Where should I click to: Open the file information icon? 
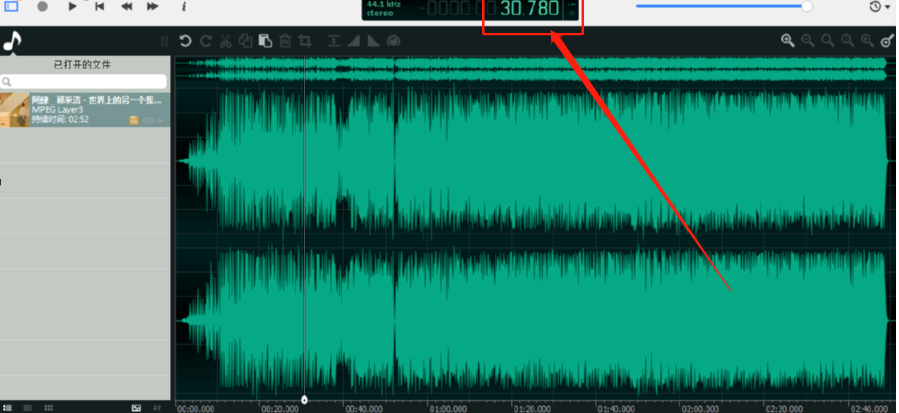tap(183, 6)
